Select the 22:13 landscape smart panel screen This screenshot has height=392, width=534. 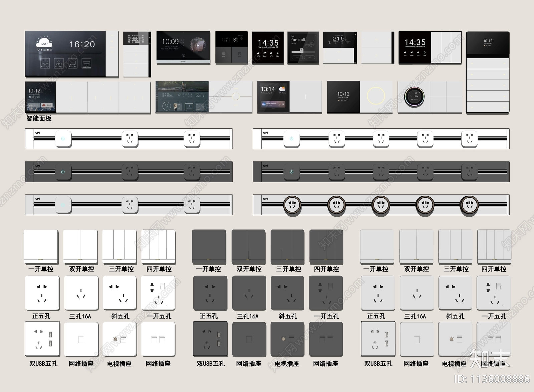(182, 97)
